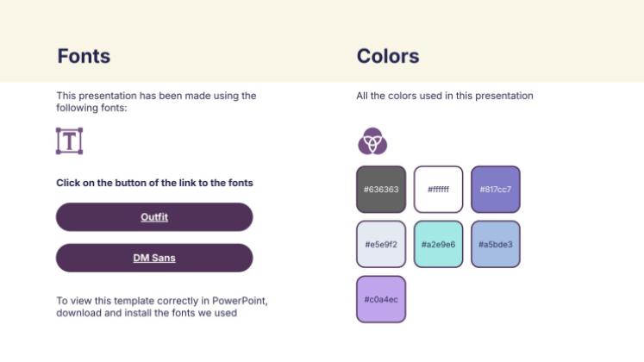Click the bold 'Click on the button' instruction
The image size is (644, 362).
point(154,183)
